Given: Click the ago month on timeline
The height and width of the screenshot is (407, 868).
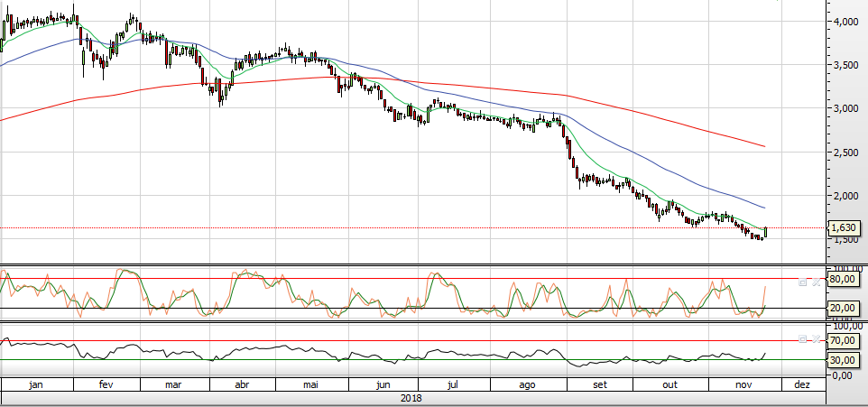Looking at the screenshot, I should (528, 384).
